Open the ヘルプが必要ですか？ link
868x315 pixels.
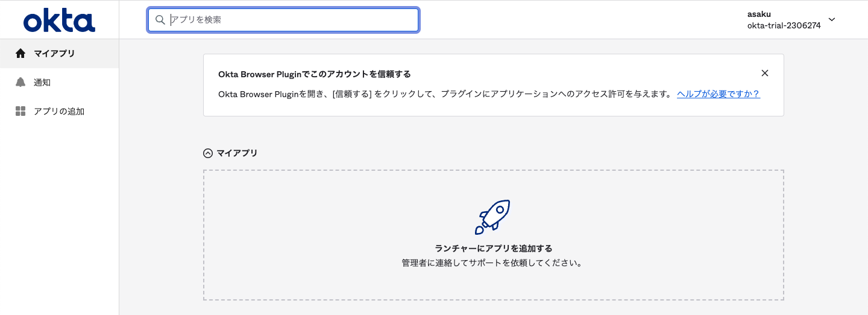pyautogui.click(x=718, y=94)
